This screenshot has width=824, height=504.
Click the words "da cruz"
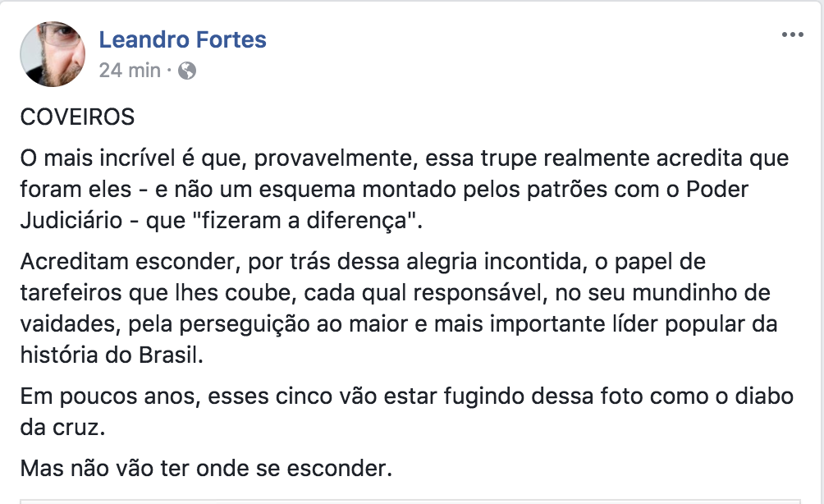62,428
